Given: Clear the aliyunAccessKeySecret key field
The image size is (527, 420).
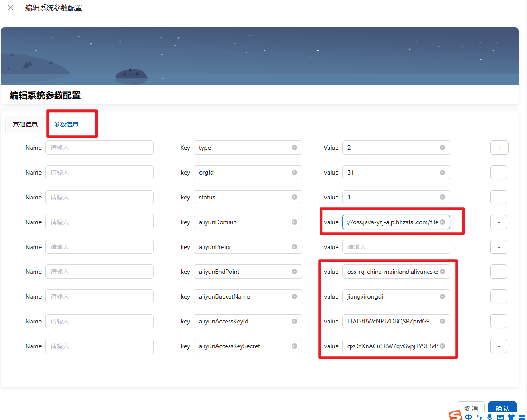Looking at the screenshot, I should (294, 346).
